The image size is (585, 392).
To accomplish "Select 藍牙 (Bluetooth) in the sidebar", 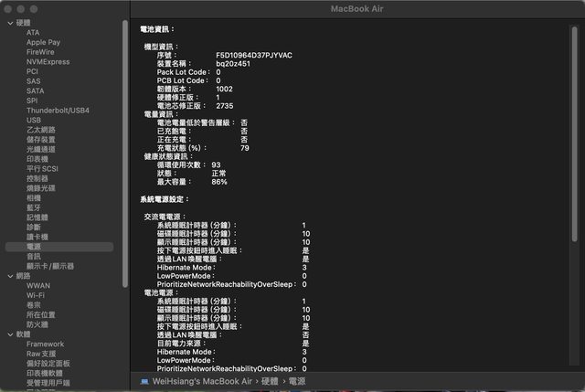I will (34, 207).
